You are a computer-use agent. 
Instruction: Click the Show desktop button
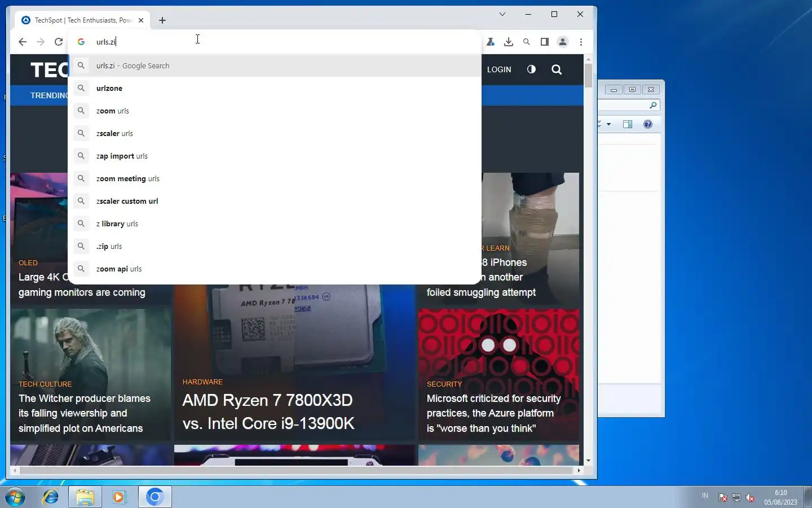pyautogui.click(x=807, y=497)
